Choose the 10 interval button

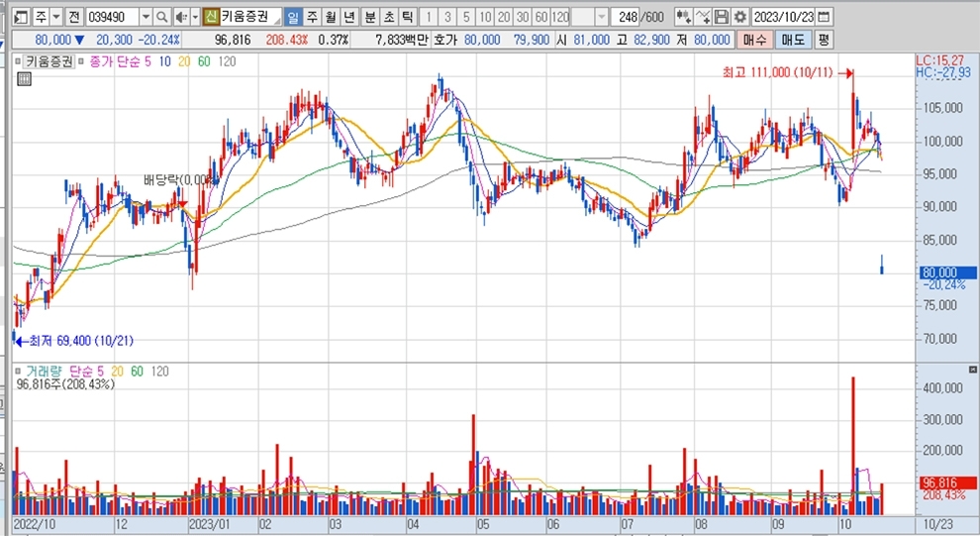[x=485, y=17]
